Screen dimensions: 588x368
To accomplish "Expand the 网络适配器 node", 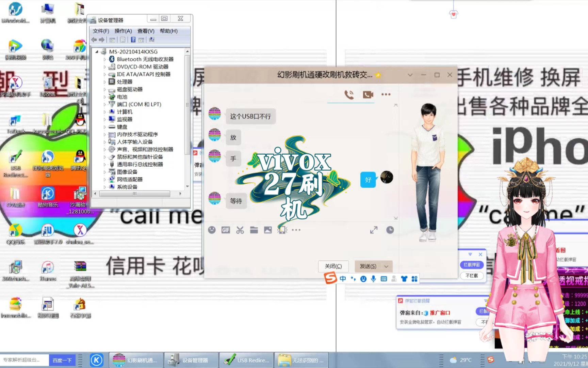I will (105, 179).
